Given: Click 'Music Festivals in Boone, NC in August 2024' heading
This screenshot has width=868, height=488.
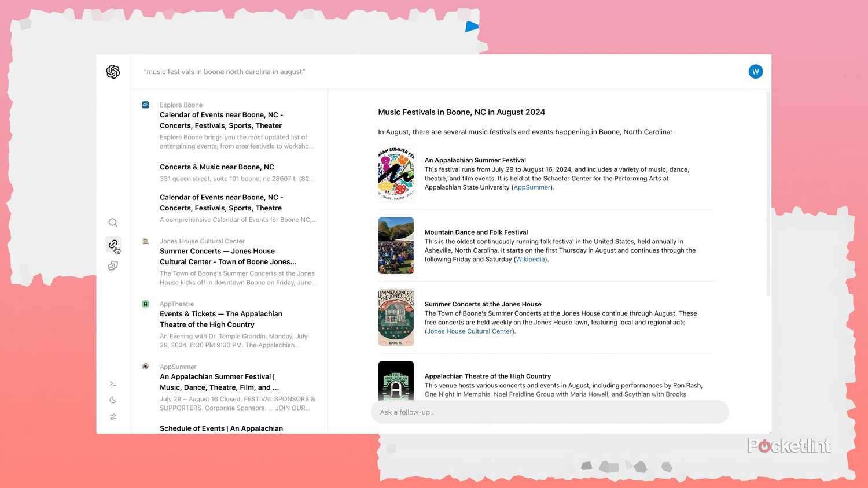Looking at the screenshot, I should pos(462,112).
